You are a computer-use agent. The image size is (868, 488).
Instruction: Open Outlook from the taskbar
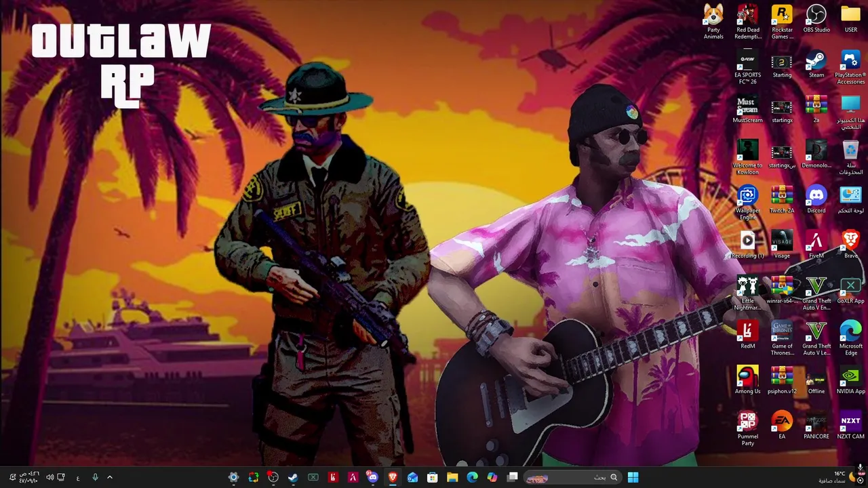click(412, 477)
